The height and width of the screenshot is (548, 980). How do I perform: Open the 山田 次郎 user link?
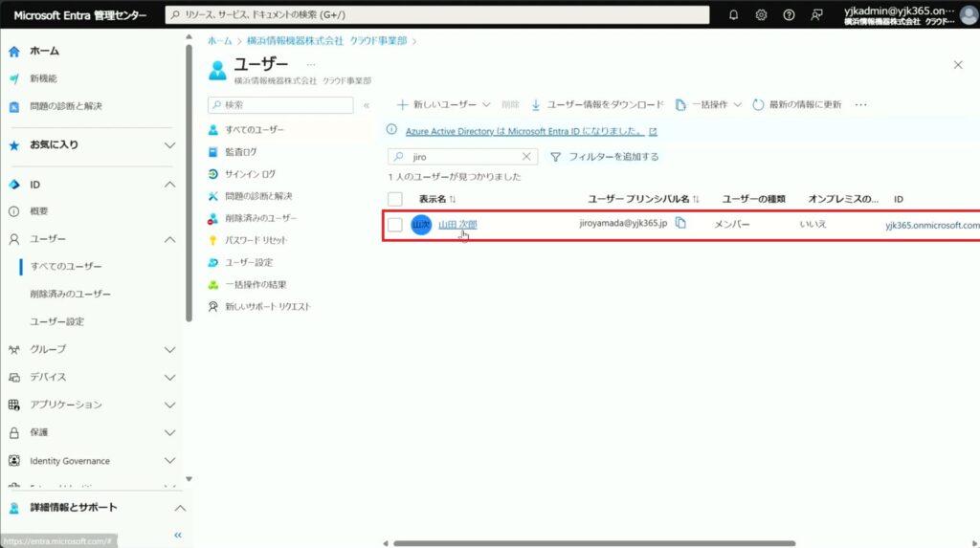457,225
